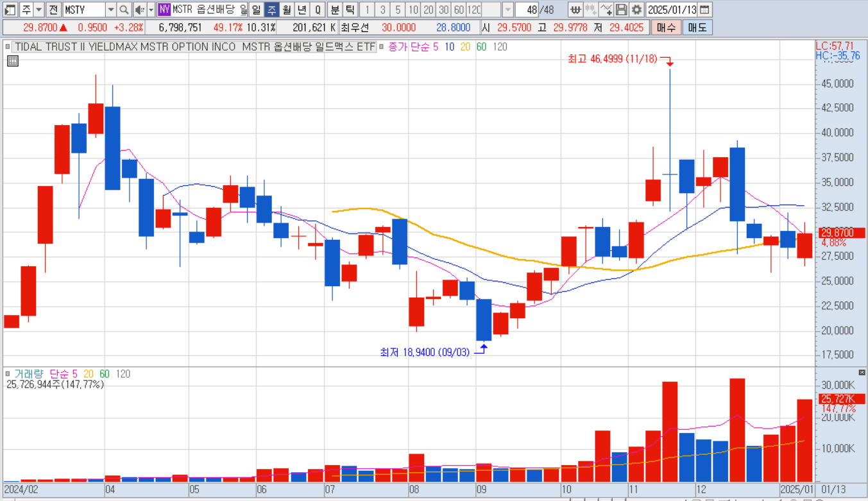Select tick 틱 chart button
Screen dimensions: 868x501
pyautogui.click(x=350, y=10)
